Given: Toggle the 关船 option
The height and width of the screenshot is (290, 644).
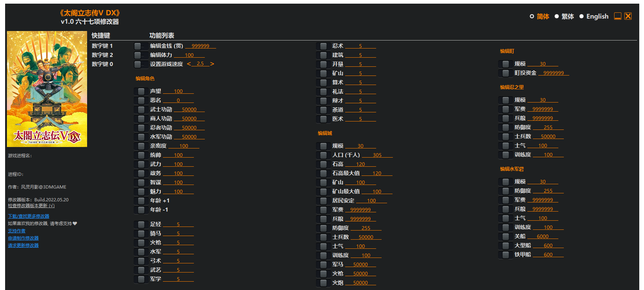Looking at the screenshot, I should 505,236.
